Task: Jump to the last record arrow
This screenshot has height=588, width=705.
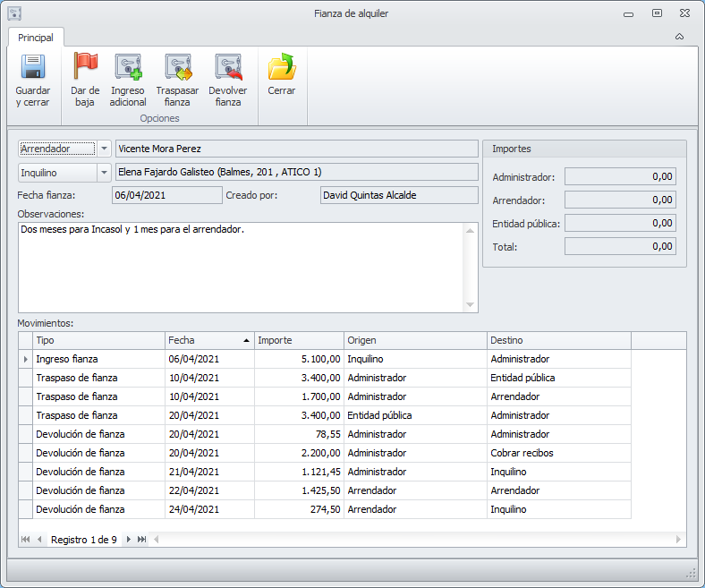Action: point(142,540)
